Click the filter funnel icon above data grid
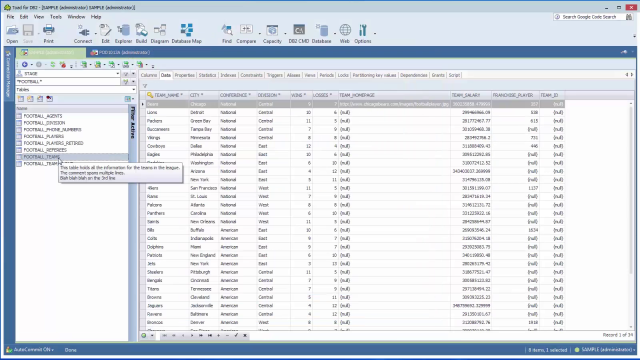Image resolution: width=640 pixels, height=360 pixels. [145, 86]
